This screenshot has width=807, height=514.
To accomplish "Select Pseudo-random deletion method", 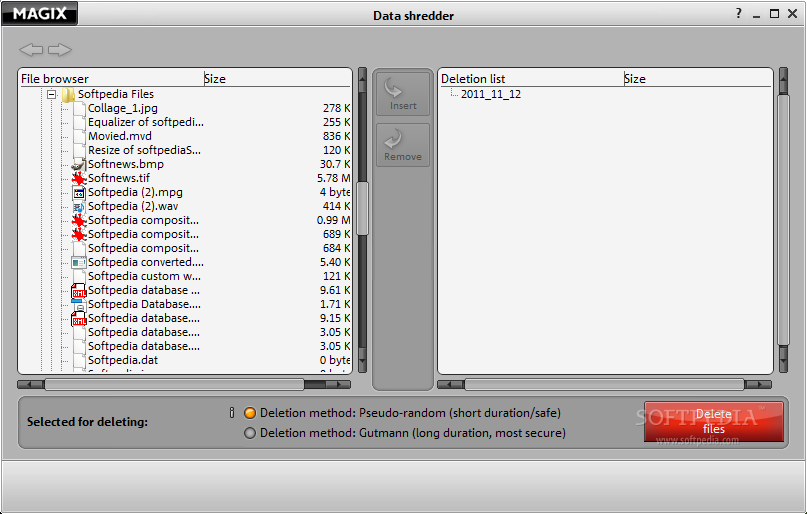I will coord(250,413).
